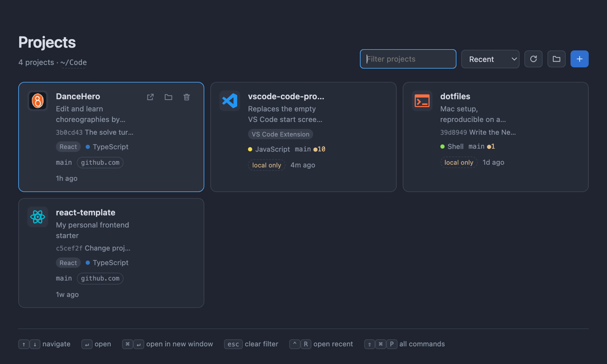
Task: Click the DanceHero project logo icon
Action: coord(38,101)
